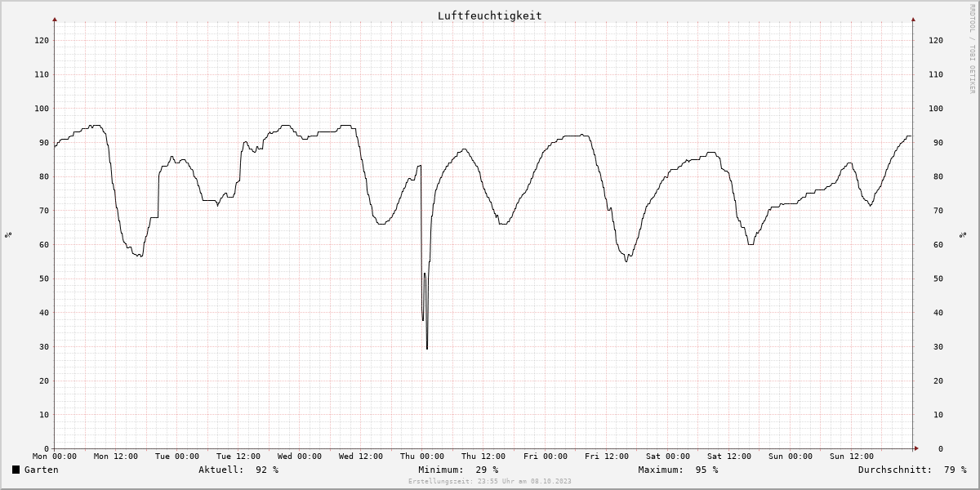Click the '30' label on the left axis
The width and height of the screenshot is (980, 490).
(x=45, y=347)
